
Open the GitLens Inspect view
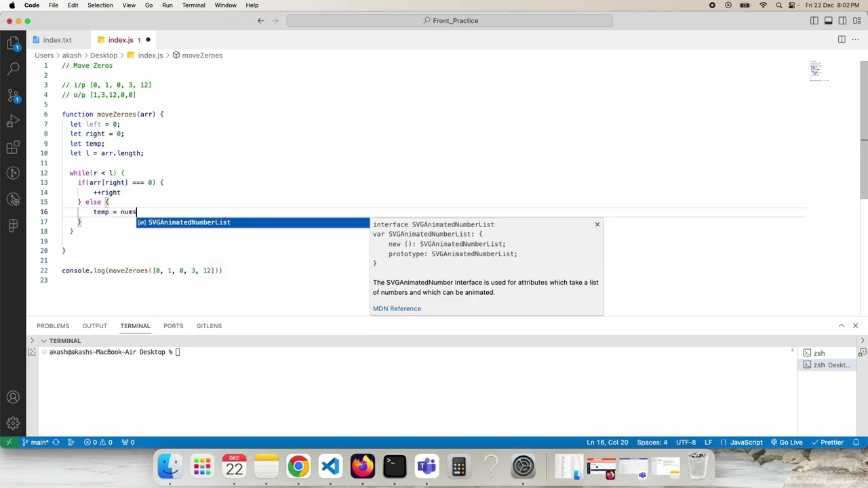(13, 199)
